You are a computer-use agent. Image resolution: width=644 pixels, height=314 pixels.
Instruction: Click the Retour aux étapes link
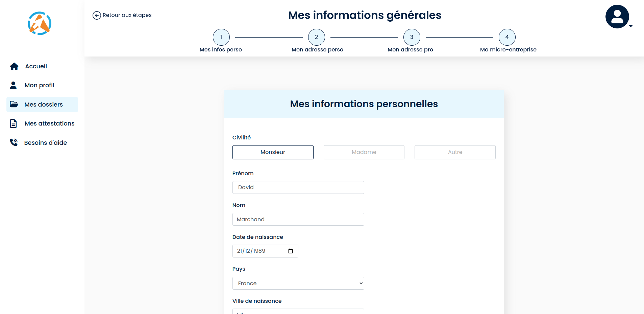click(x=127, y=15)
